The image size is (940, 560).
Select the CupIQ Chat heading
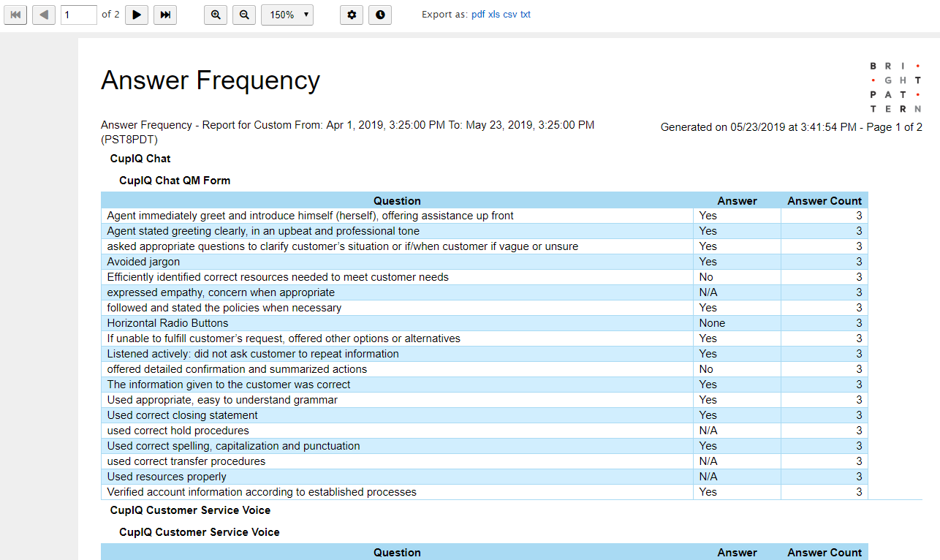coord(140,159)
